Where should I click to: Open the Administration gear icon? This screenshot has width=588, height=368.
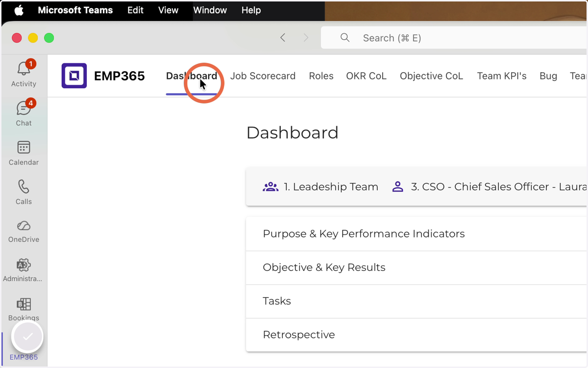tap(24, 265)
